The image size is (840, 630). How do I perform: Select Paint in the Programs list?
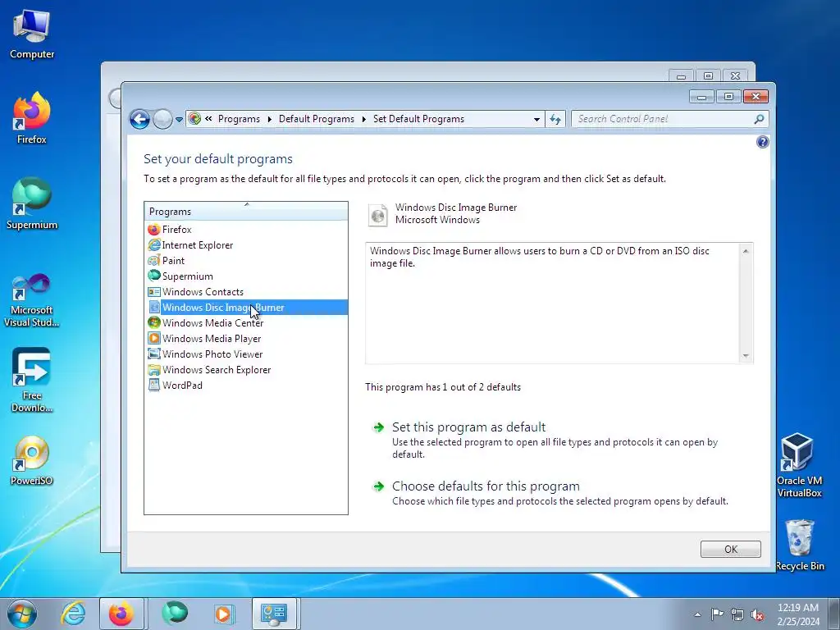tap(166, 260)
